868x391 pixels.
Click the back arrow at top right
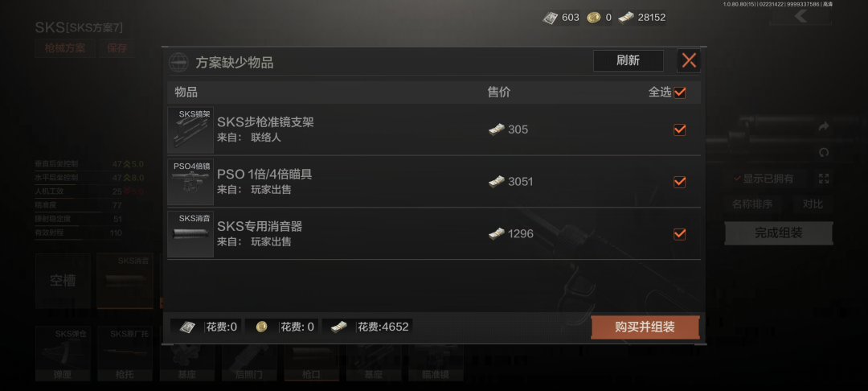pyautogui.click(x=800, y=16)
